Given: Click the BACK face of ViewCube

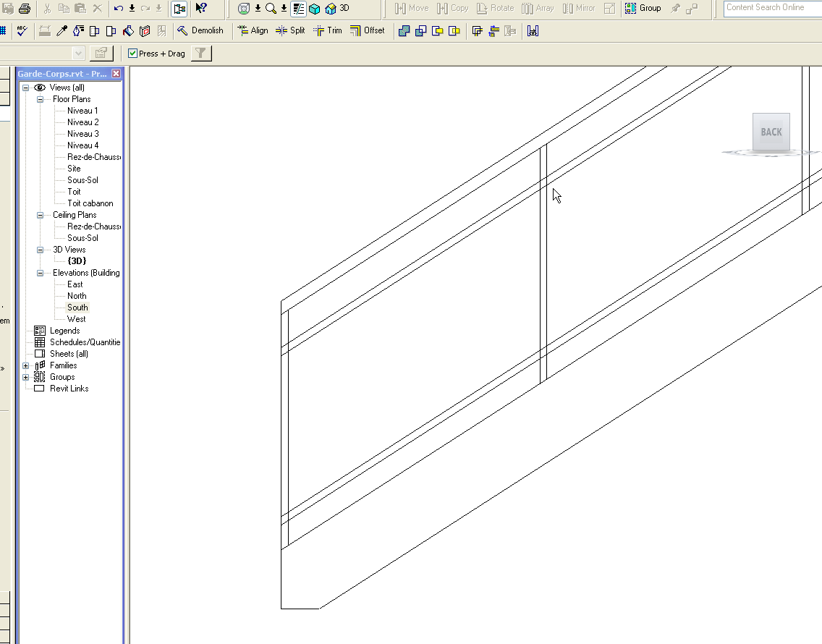Looking at the screenshot, I should [771, 132].
